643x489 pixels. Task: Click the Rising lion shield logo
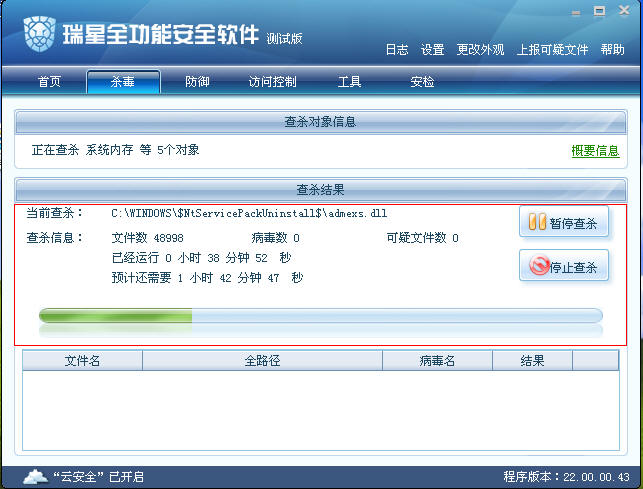(39, 34)
